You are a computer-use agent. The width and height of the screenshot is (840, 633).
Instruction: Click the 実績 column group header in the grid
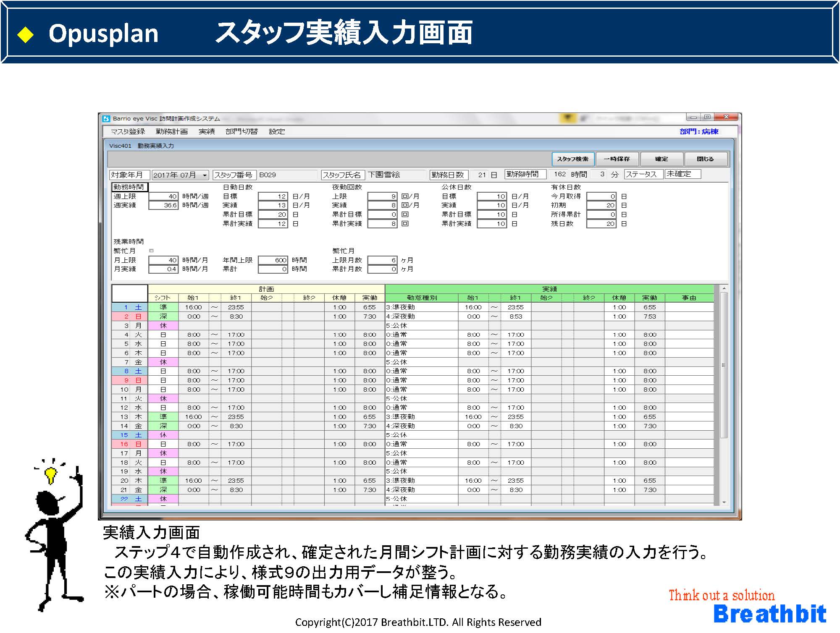(549, 289)
